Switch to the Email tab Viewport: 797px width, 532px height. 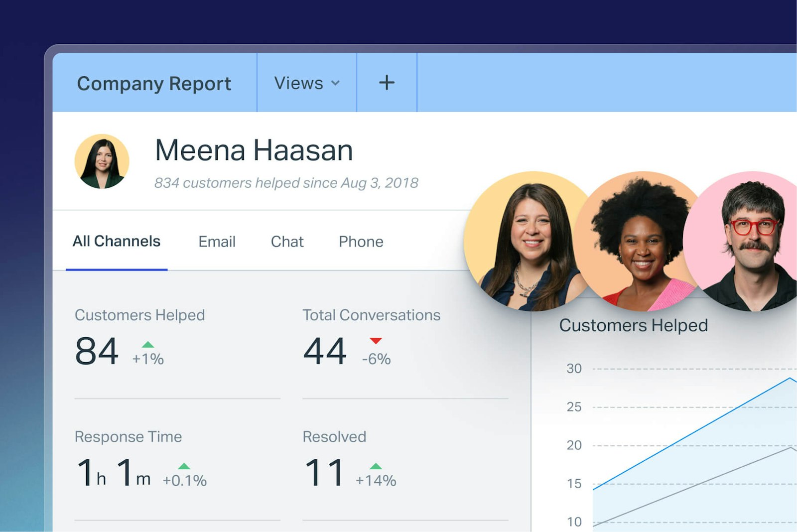tap(217, 242)
